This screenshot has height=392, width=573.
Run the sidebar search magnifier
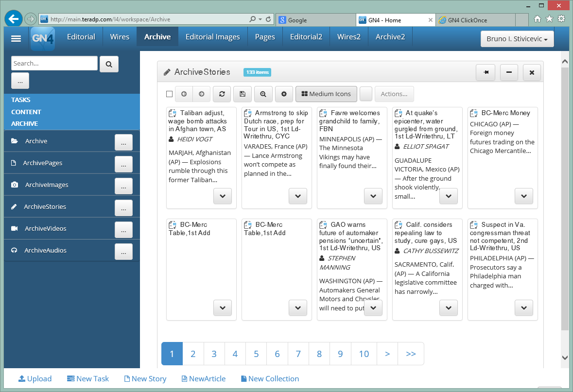[x=109, y=64]
